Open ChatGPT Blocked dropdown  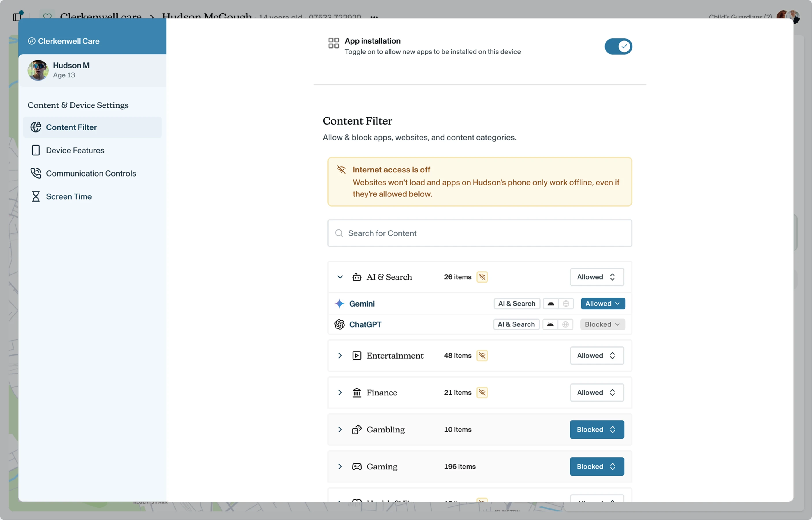(x=602, y=324)
